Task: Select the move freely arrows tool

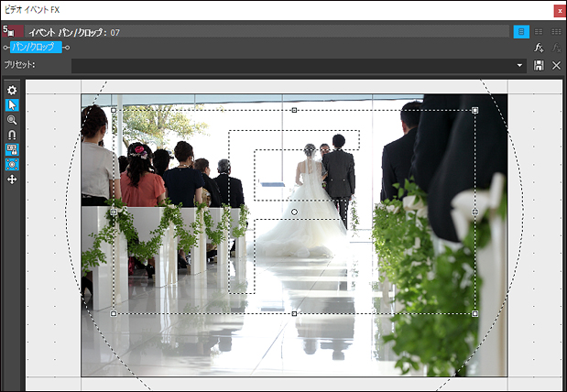Action: [x=12, y=180]
